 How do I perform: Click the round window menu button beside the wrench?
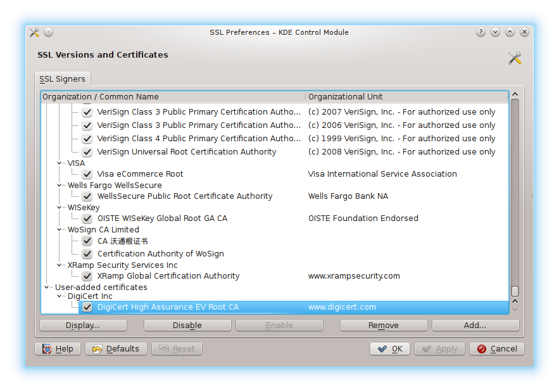coord(49,32)
